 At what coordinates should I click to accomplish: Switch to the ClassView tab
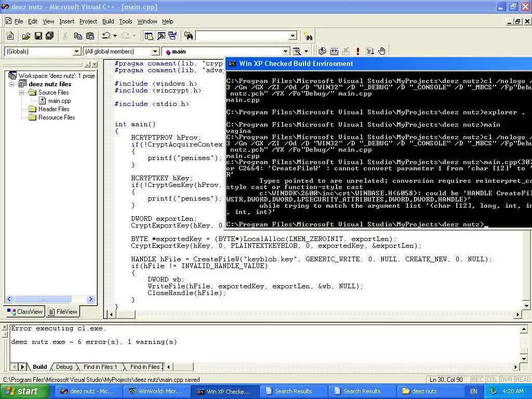[x=25, y=312]
